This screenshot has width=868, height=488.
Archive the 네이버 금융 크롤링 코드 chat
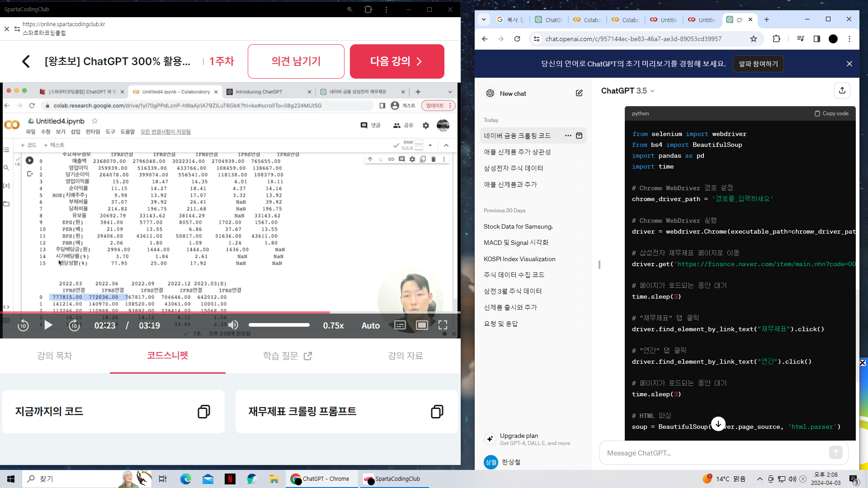579,136
